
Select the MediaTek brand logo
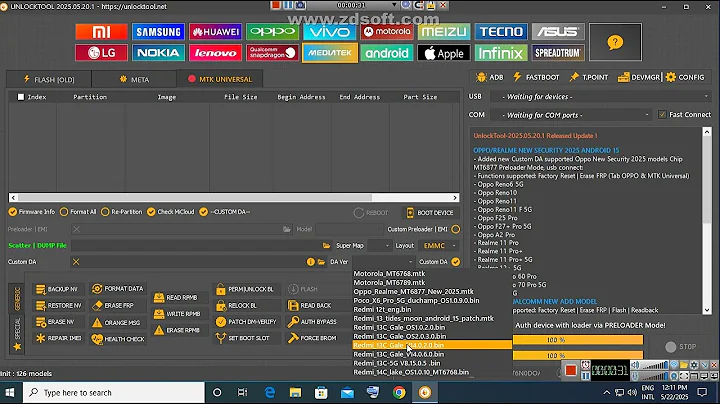[x=330, y=53]
